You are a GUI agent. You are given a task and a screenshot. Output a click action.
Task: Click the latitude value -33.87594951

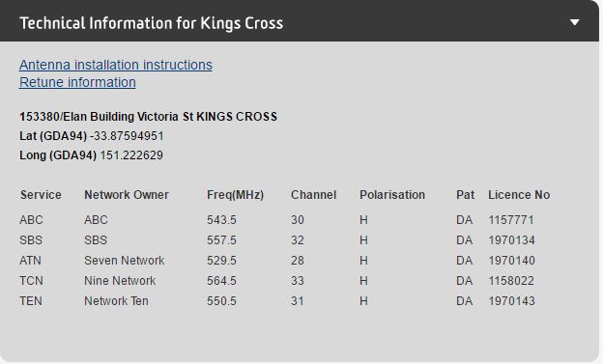coord(127,136)
